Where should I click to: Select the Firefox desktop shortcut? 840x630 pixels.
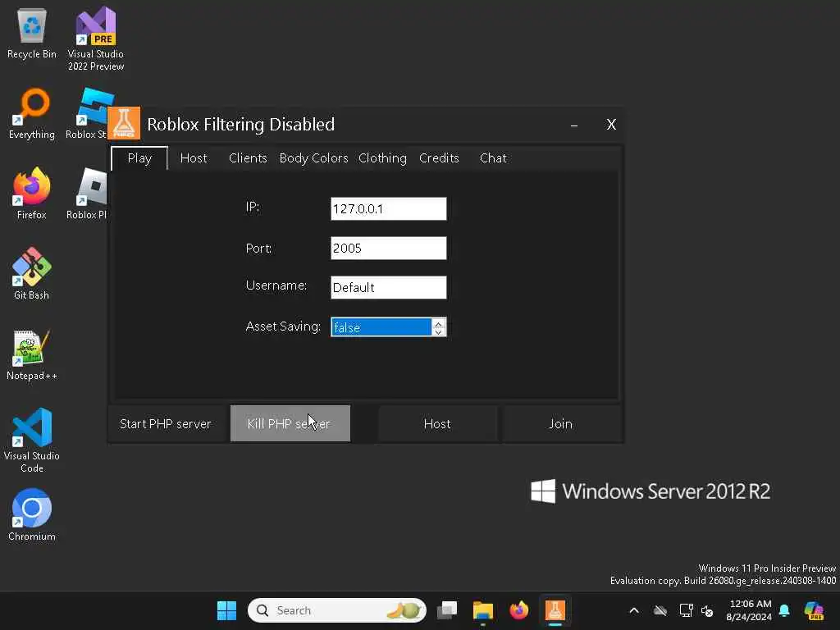click(x=32, y=194)
